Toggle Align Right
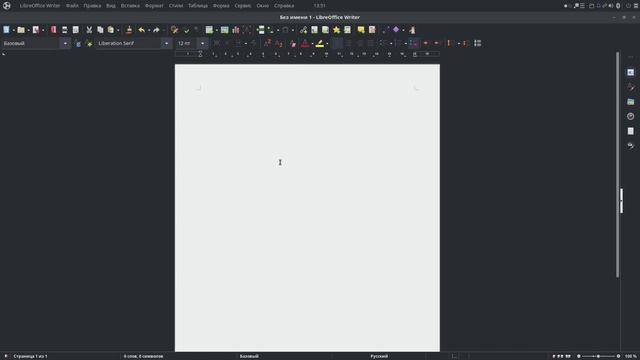 pos(360,43)
